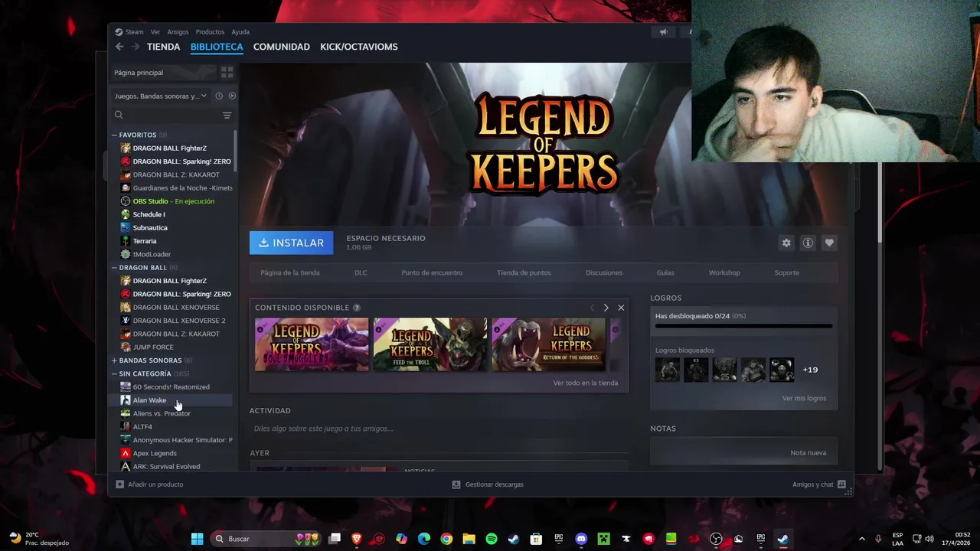Viewport: 980px width, 551px height.
Task: Open the Steam announcements megaphone icon
Action: coord(664,32)
